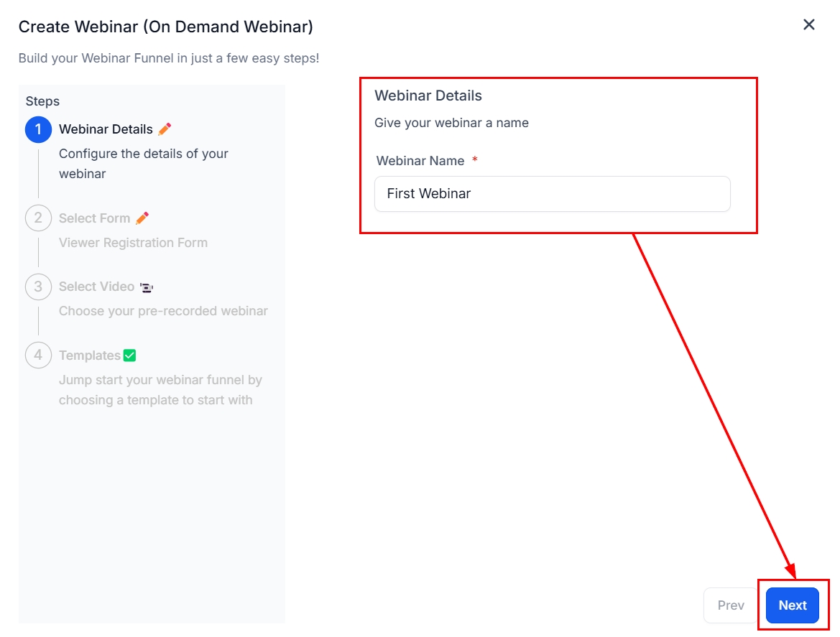840x637 pixels.
Task: Focus the Webinar Name input field
Action: point(552,194)
